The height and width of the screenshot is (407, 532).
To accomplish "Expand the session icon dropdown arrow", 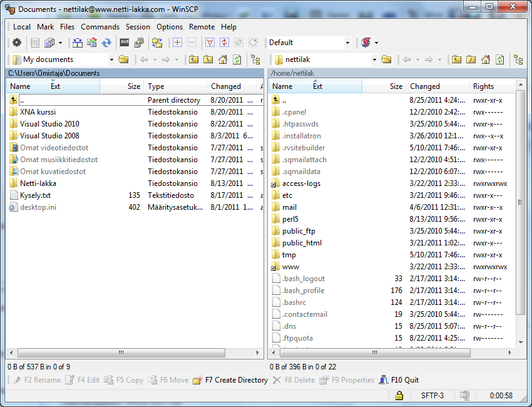I will 376,43.
